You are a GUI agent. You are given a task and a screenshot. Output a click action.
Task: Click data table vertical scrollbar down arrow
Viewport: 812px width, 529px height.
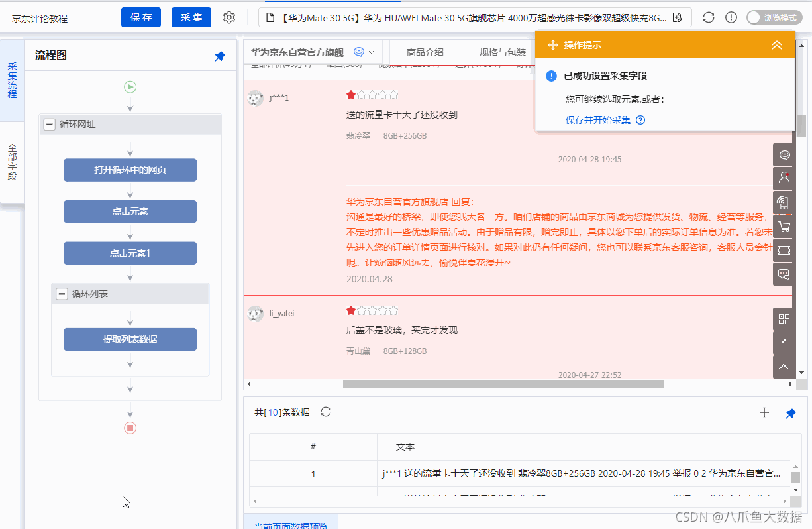(796, 491)
